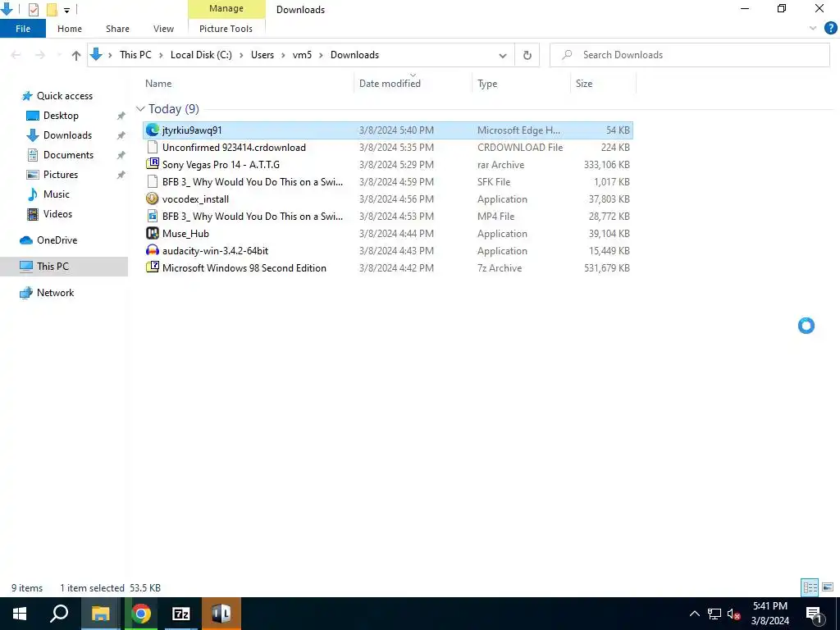840x630 pixels.
Task: Open the File menu
Action: click(x=23, y=29)
